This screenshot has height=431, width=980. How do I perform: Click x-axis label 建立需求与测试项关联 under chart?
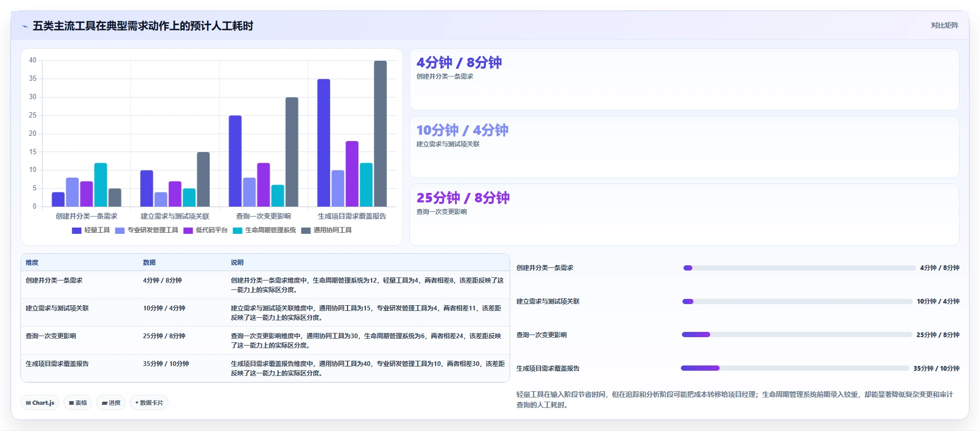click(x=175, y=216)
